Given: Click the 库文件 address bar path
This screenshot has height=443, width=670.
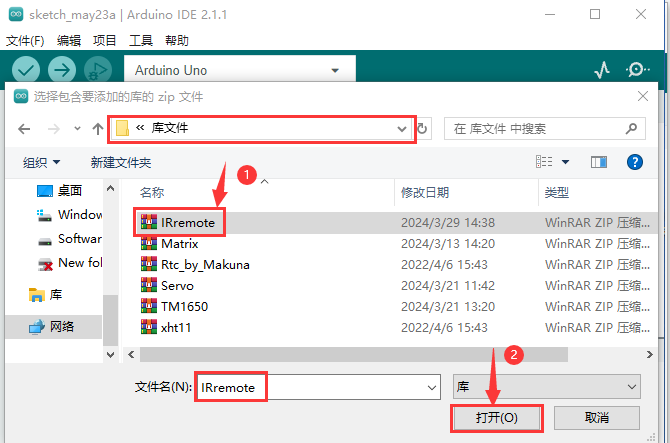Looking at the screenshot, I should click(x=170, y=128).
